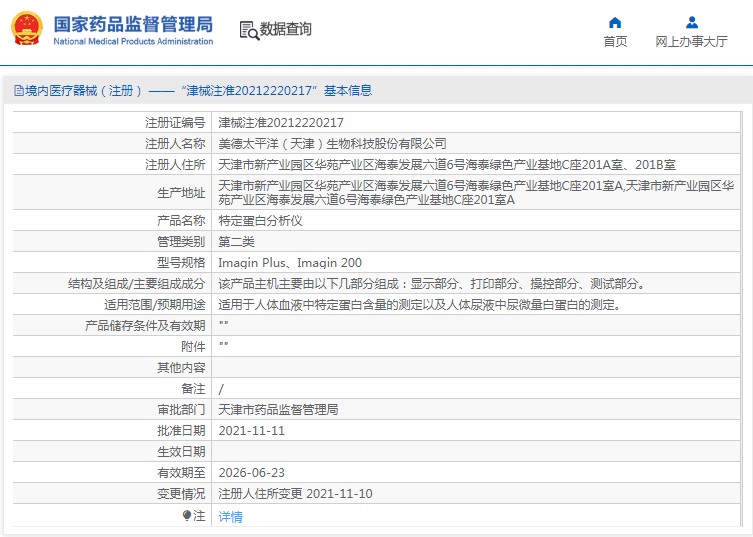Select approval date 2021-11-11
This screenshot has width=753, height=537.
[252, 431]
